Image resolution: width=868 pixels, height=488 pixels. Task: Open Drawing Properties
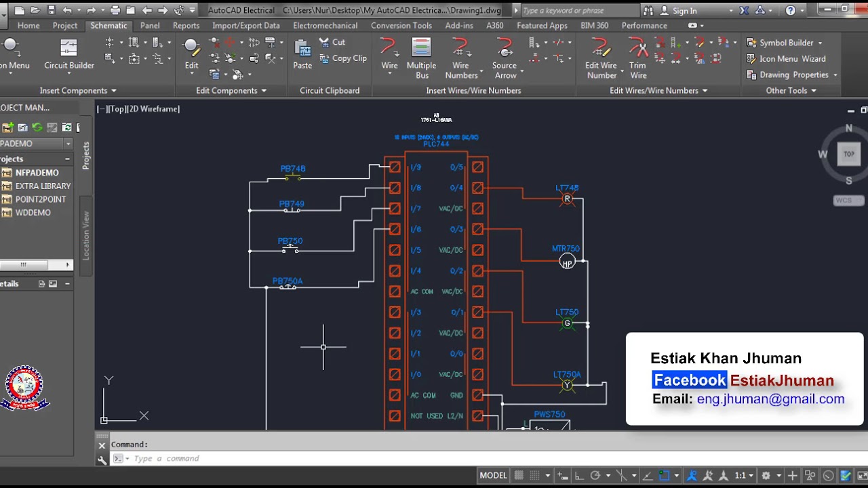787,75
